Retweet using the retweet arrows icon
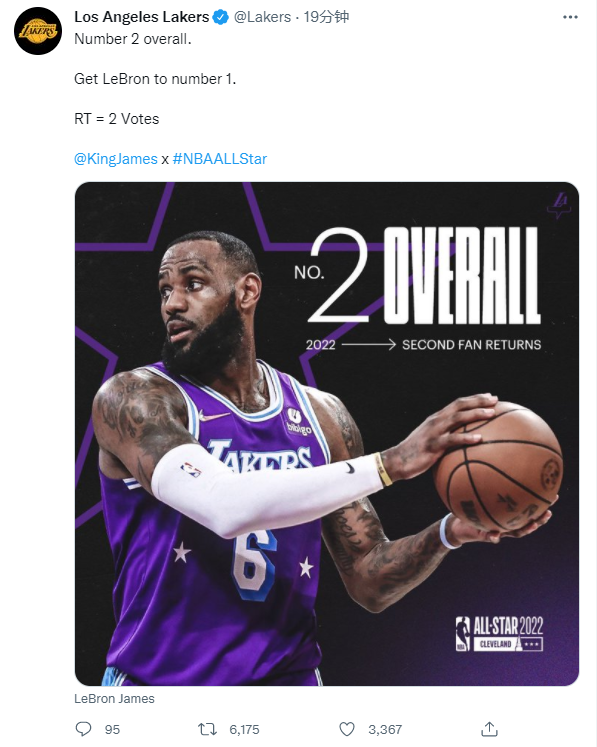The width and height of the screenshot is (597, 747). (207, 729)
